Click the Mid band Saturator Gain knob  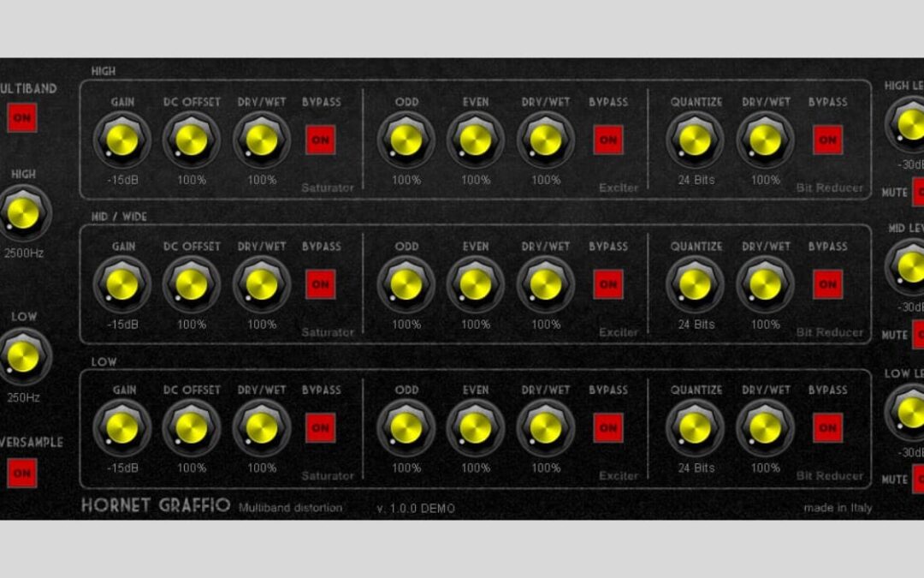coord(122,285)
